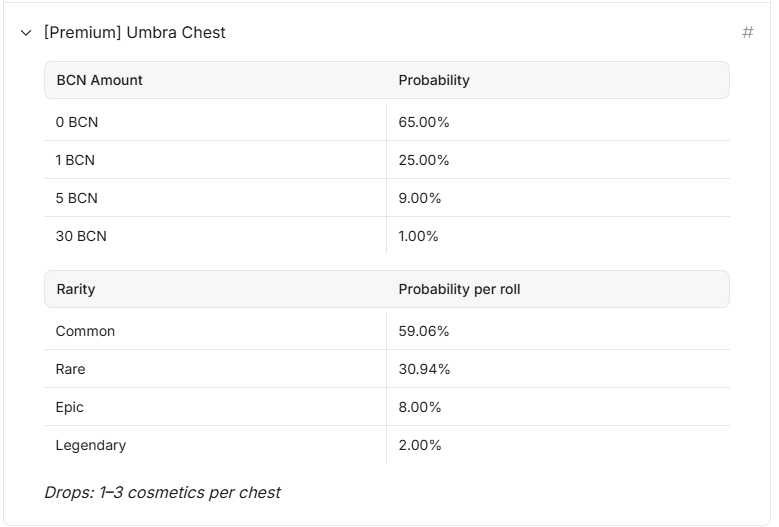Viewport: 779px width, 527px height.
Task: Click the Drops cosmetics per chest note
Action: point(162,493)
